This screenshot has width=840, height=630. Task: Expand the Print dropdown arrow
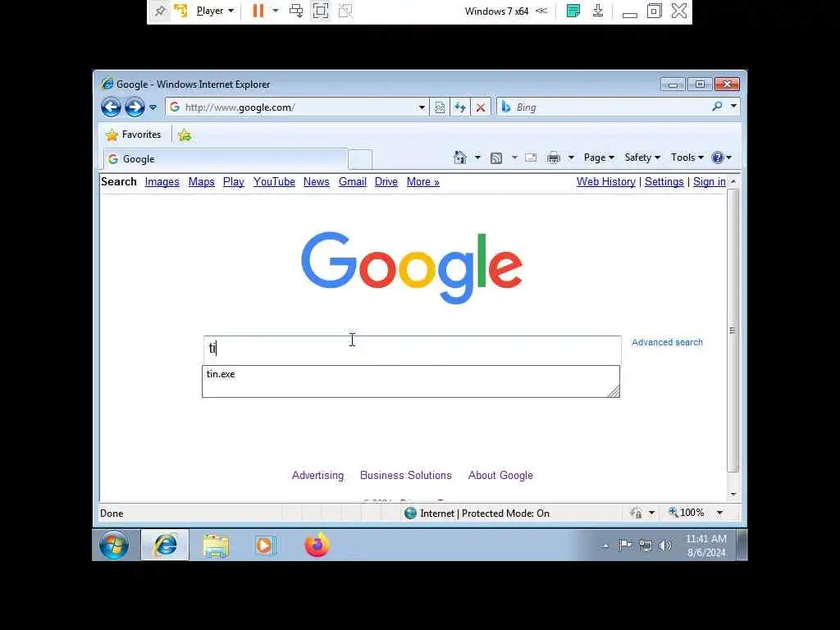pos(571,157)
